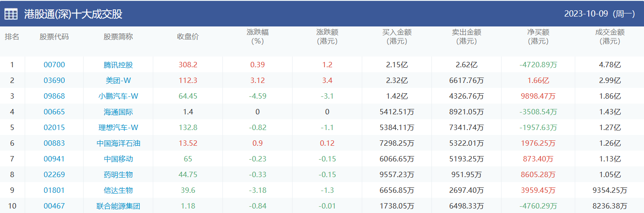Click stock code 03690
Screen dimensions: 644x213
pyautogui.click(x=54, y=80)
